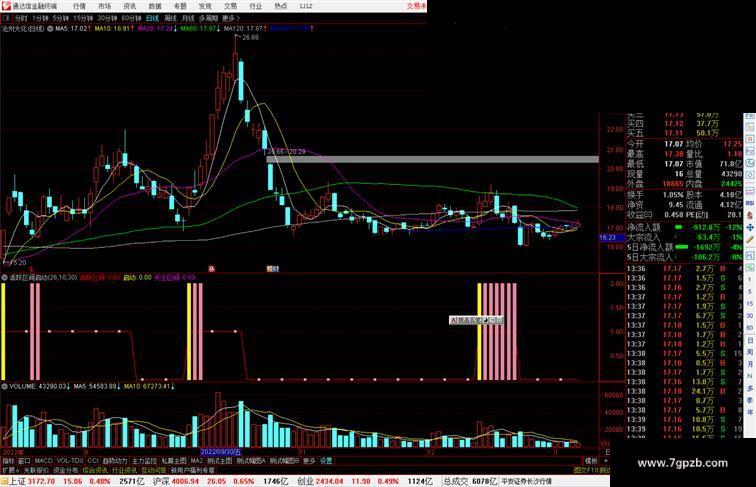756x487 pixels.
Task: Open the 资金分布 tab
Action: coord(66,470)
